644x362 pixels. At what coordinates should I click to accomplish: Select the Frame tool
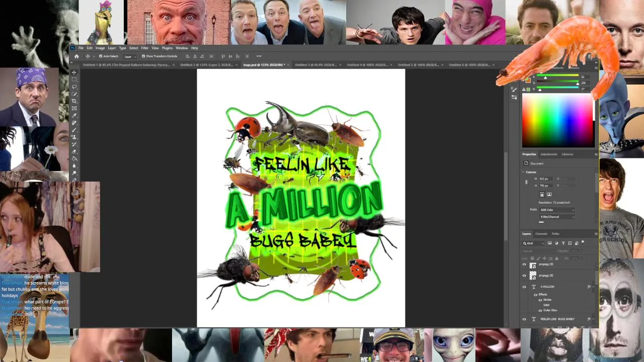pyautogui.click(x=74, y=108)
